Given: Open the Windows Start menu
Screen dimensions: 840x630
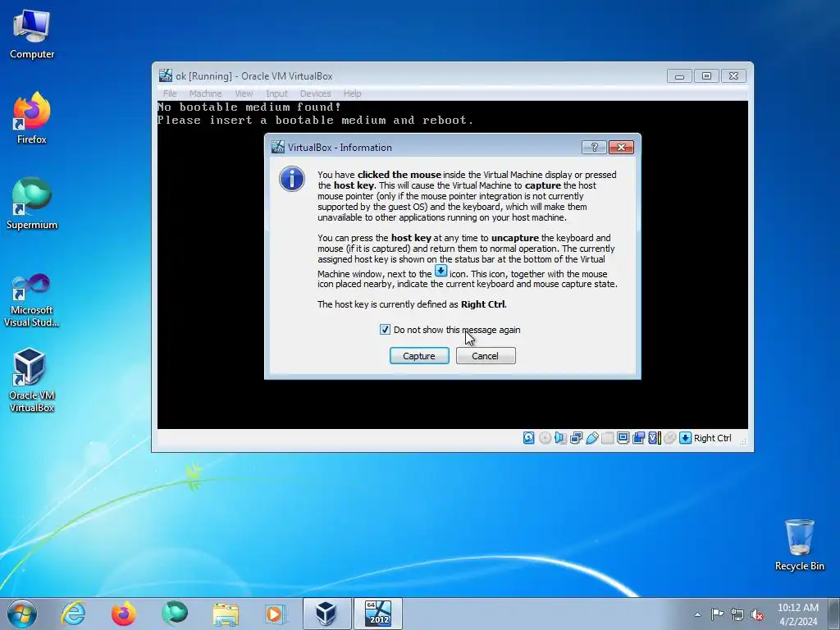Looking at the screenshot, I should (22, 614).
